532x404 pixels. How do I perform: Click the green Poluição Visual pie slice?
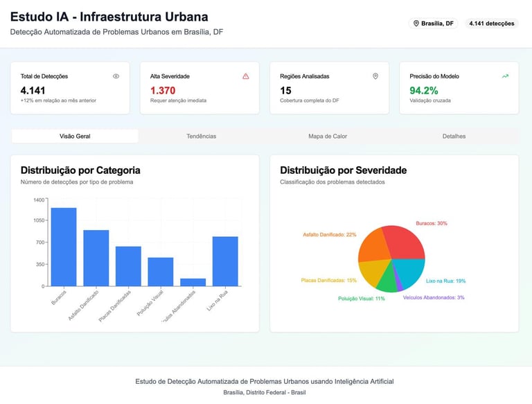[388, 281]
